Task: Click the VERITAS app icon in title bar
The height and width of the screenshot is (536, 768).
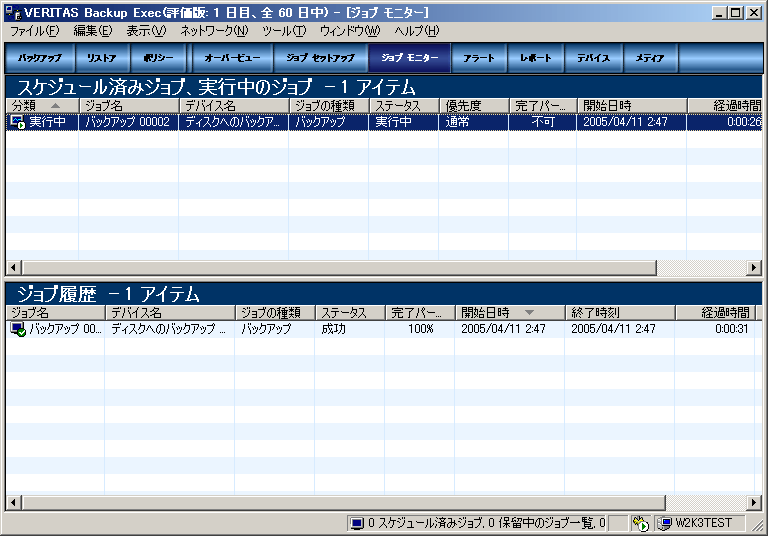Action: 13,13
